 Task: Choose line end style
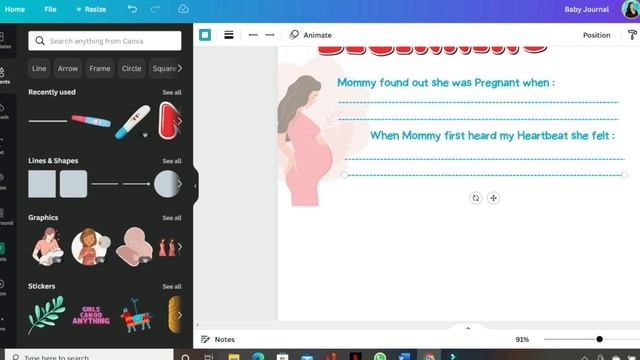(270, 35)
